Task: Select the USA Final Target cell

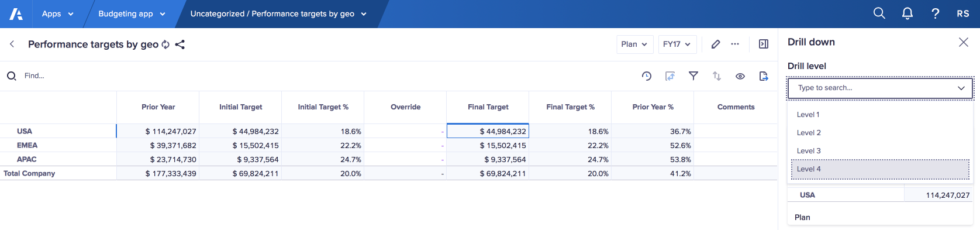Action: 488,131
